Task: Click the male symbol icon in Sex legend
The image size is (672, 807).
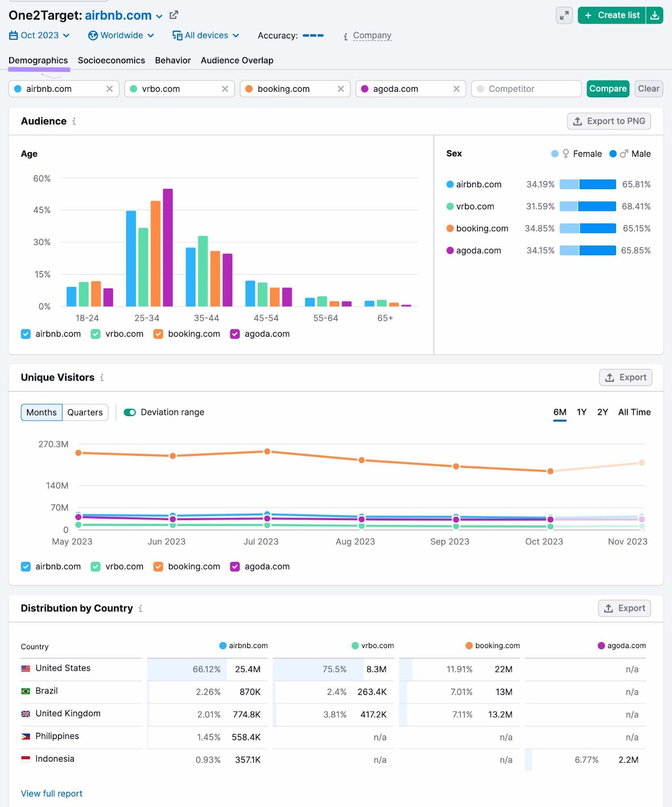Action: (x=624, y=154)
